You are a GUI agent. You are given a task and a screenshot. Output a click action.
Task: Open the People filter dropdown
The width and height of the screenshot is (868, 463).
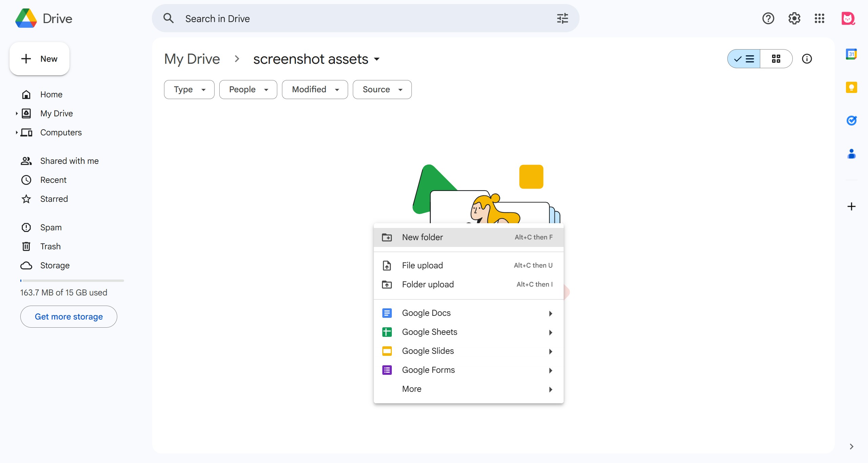tap(248, 90)
